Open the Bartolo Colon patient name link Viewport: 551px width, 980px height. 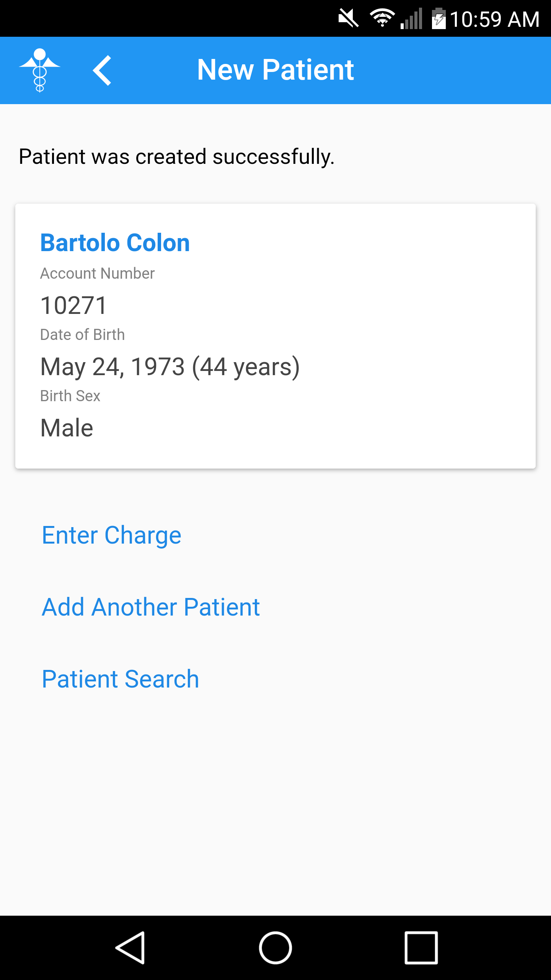[115, 243]
